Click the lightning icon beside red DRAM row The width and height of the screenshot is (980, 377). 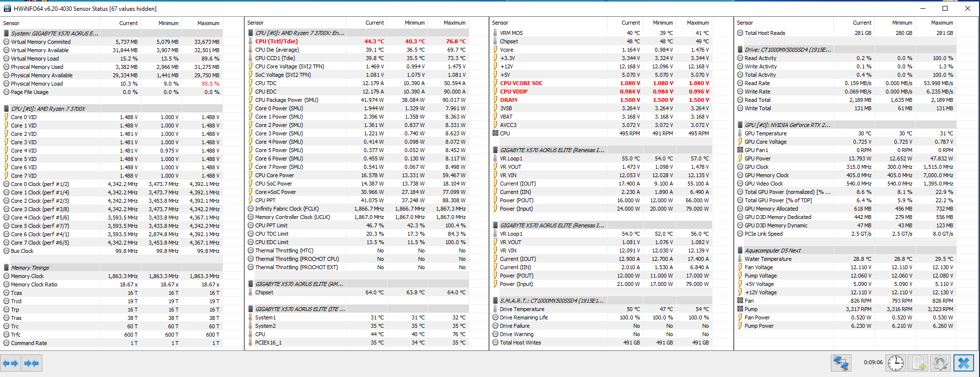click(x=495, y=100)
